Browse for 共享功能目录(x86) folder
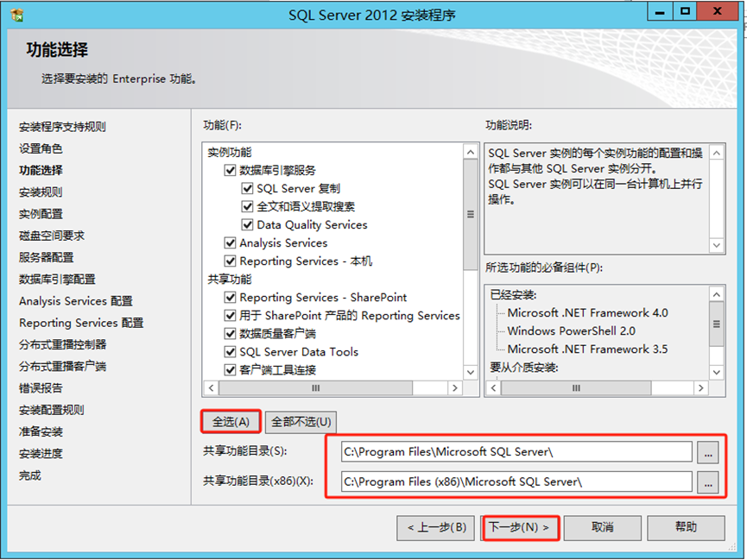This screenshot has height=560, width=747. pyautogui.click(x=708, y=481)
